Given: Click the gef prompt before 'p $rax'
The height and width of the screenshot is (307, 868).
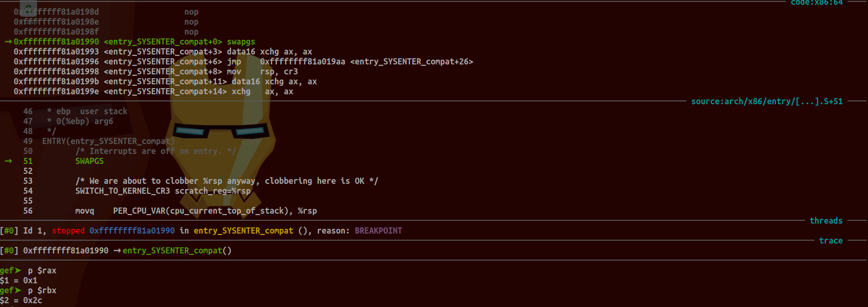Looking at the screenshot, I should click(x=10, y=271).
